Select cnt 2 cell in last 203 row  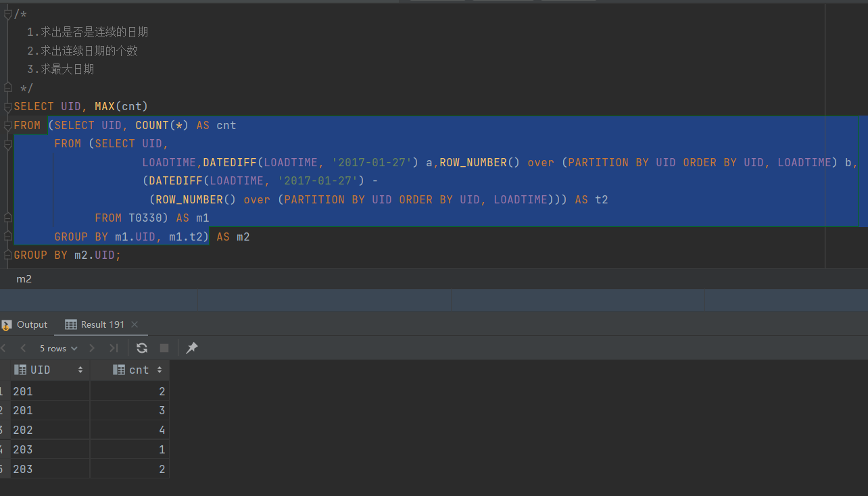pyautogui.click(x=129, y=469)
